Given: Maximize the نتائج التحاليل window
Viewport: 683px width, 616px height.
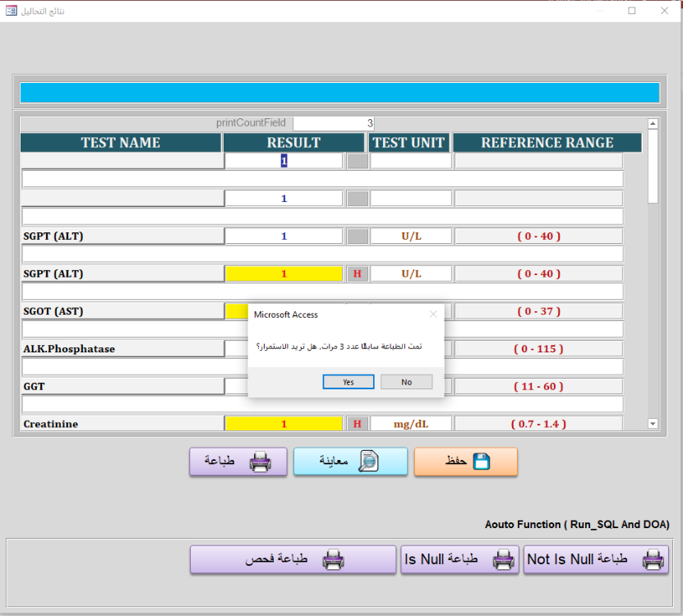Looking at the screenshot, I should click(632, 11).
